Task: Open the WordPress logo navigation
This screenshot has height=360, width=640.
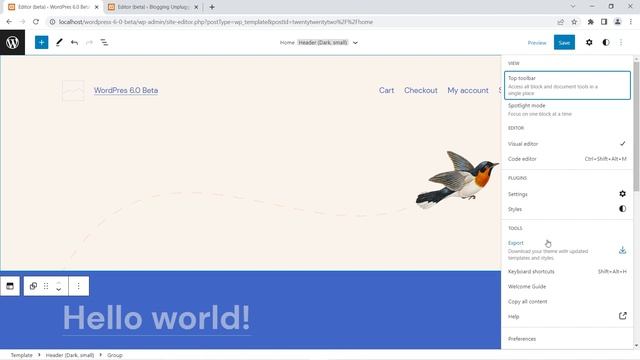Action: point(12,42)
